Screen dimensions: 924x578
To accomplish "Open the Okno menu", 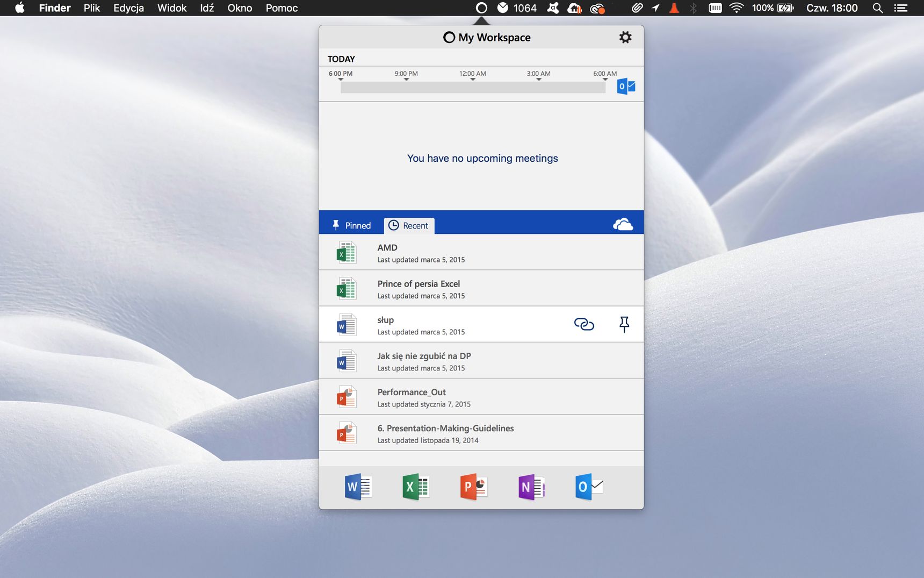I will click(240, 8).
